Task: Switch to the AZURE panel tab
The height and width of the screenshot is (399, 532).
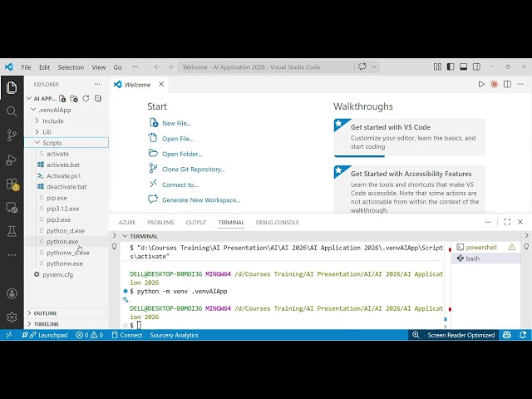Action: point(127,223)
